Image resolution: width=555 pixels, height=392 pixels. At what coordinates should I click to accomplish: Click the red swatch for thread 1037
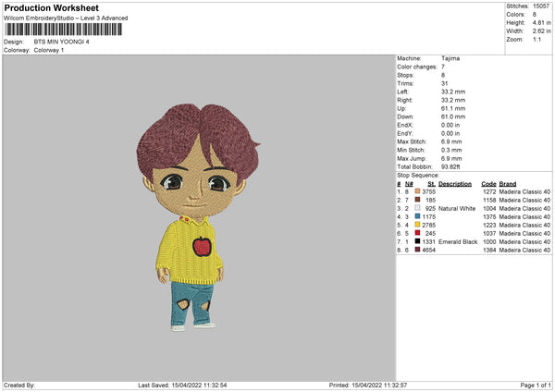417,233
